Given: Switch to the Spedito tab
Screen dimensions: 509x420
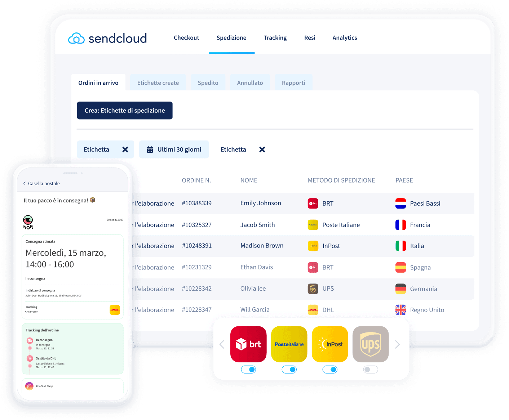Looking at the screenshot, I should point(208,82).
